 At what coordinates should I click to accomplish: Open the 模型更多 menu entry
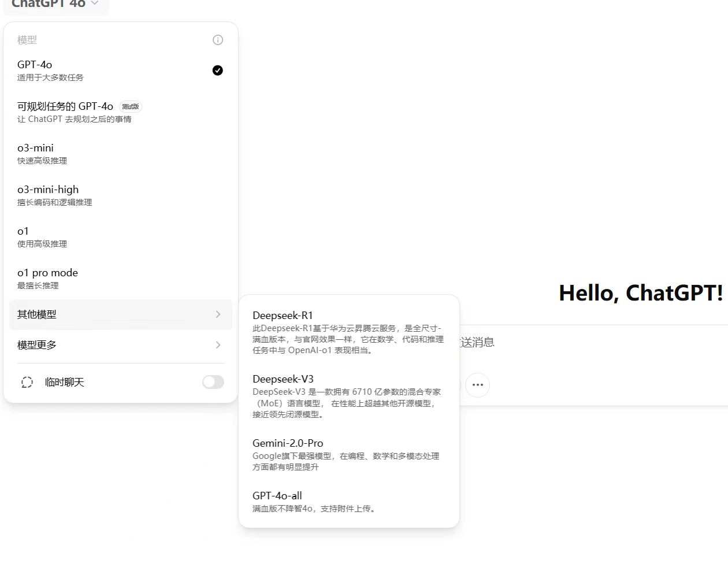[x=120, y=345]
